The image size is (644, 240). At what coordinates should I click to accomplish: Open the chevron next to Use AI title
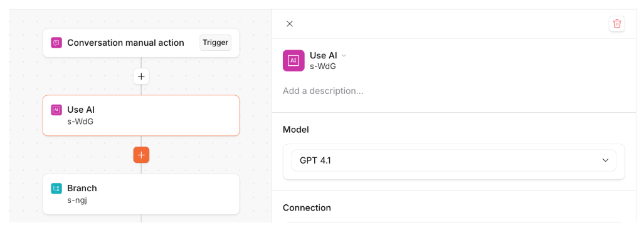344,55
